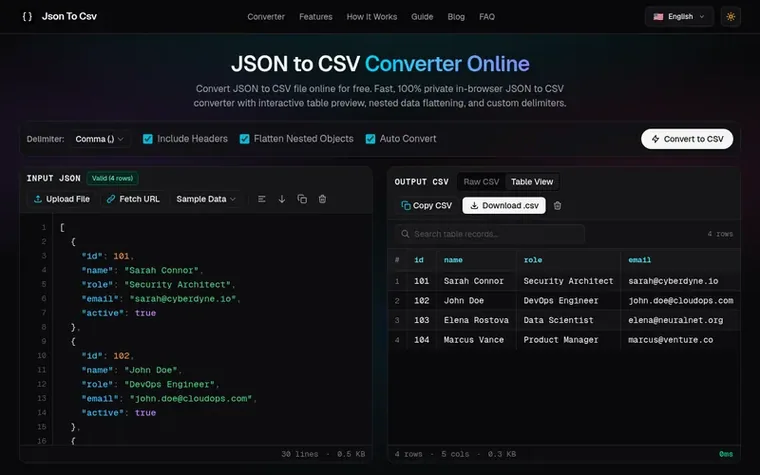
Task: Open the Guide nav link
Action: point(422,16)
